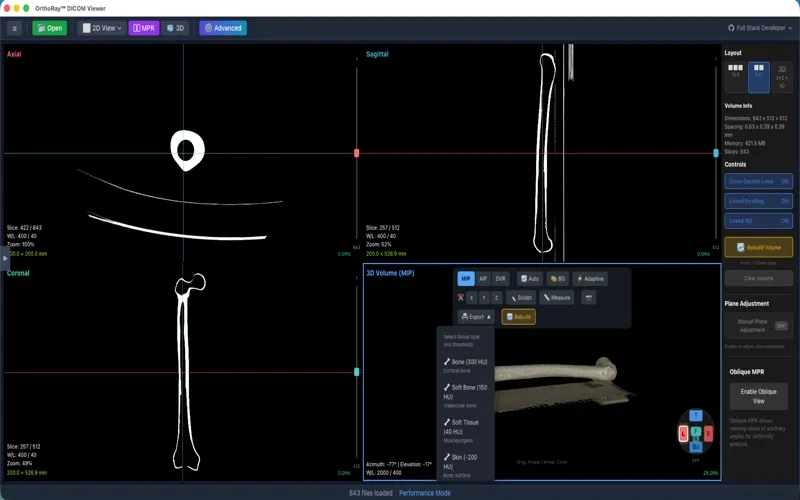Expand the left side panel arrow
Screen dimensions: 800x500
pos(5,258)
